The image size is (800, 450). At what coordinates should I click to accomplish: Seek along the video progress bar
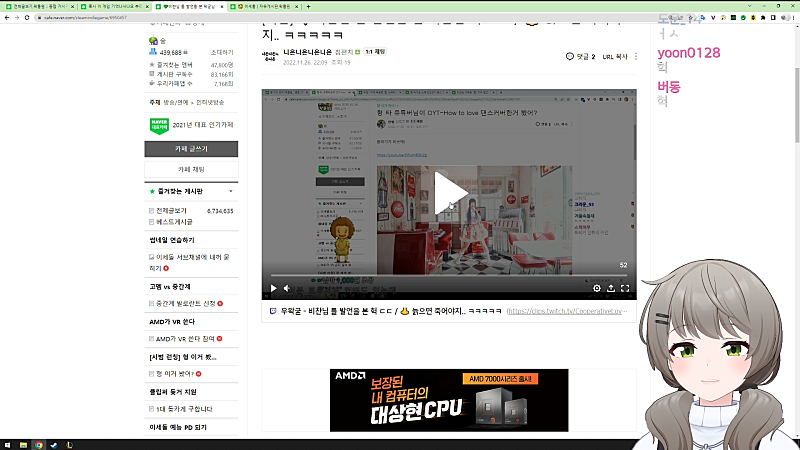click(448, 276)
